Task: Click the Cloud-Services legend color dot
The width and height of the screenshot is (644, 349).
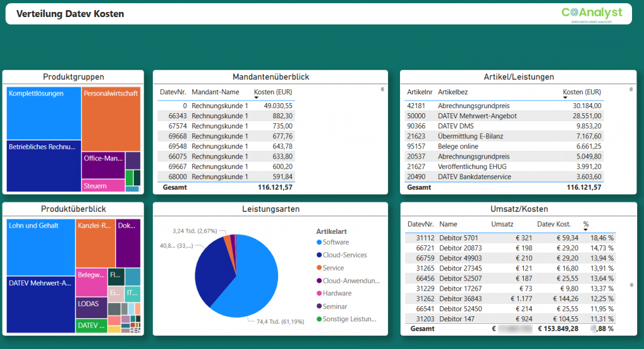Action: point(319,255)
